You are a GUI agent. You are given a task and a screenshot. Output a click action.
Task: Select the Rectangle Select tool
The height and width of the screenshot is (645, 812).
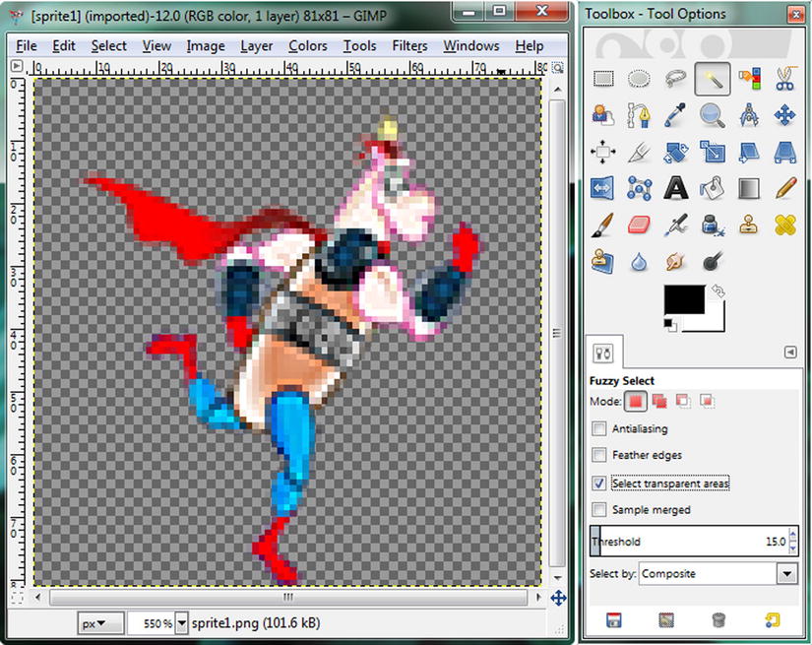603,79
